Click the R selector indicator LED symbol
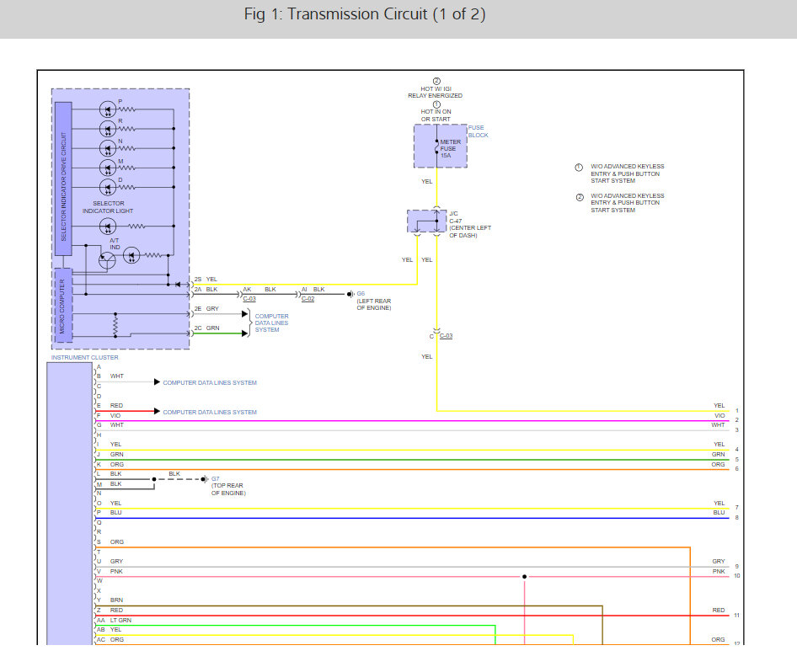 (x=107, y=129)
